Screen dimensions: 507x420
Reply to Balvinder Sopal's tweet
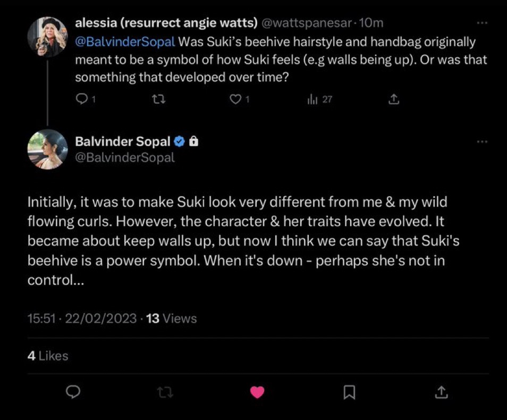73,392
